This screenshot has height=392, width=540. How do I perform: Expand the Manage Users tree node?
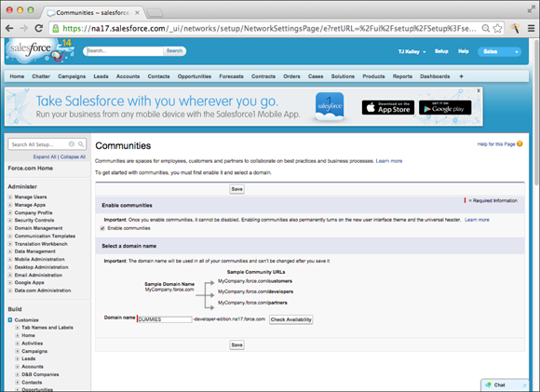point(10,197)
